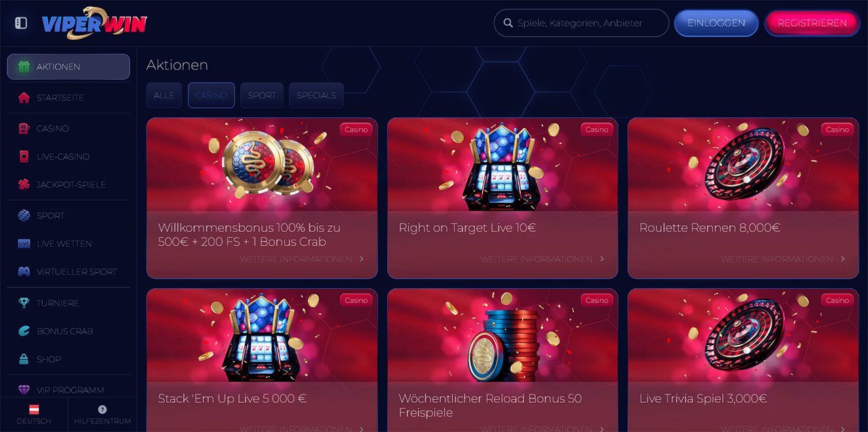
Task: Switch to the Sport filter tab
Action: coord(262,96)
